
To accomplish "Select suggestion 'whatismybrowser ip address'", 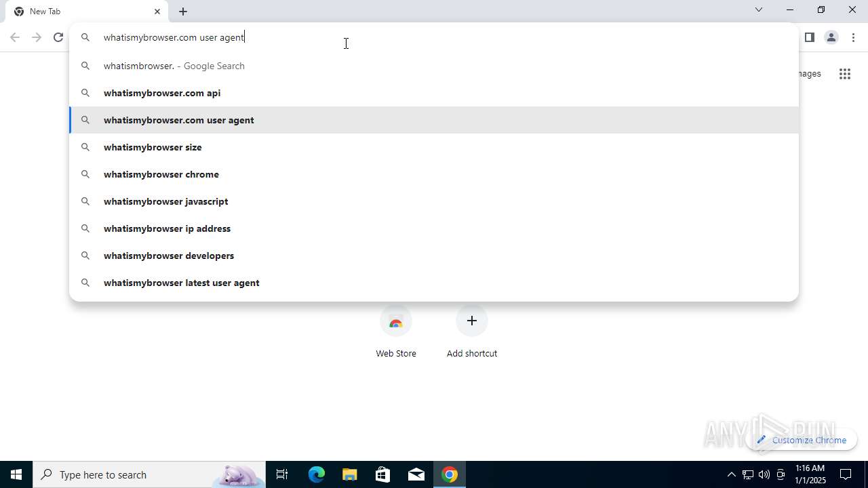I will click(x=434, y=228).
